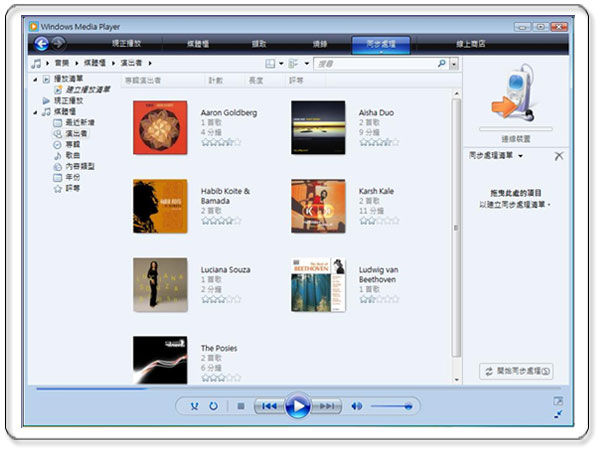Clear the sync list with X icon

tap(558, 156)
